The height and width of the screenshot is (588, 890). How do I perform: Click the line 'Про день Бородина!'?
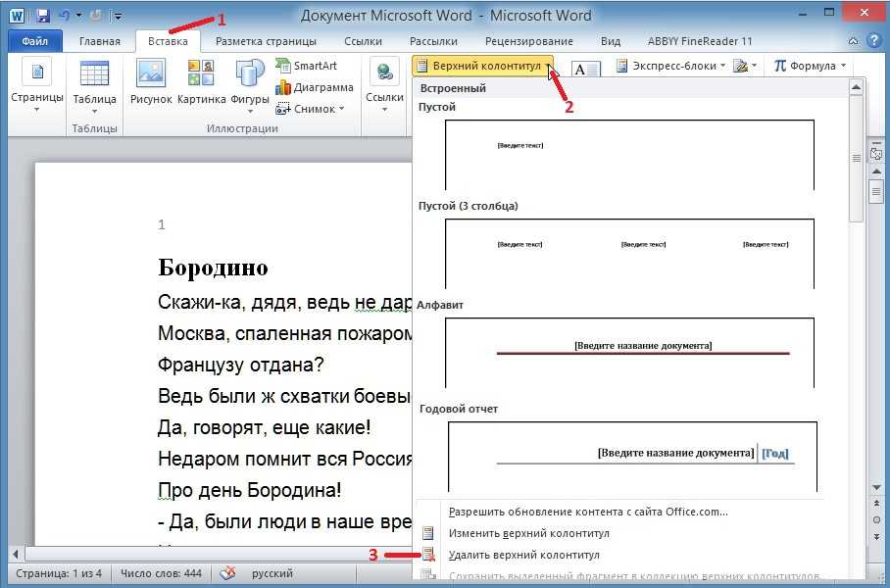coord(249,490)
